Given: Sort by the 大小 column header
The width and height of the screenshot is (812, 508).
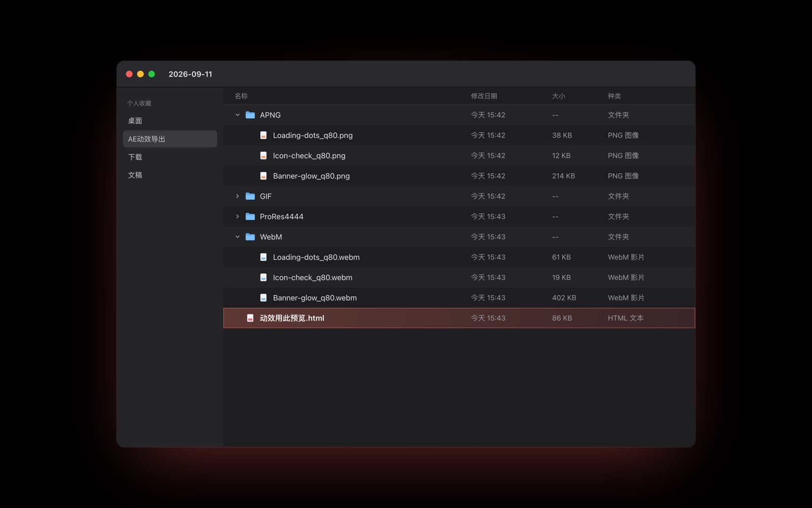Looking at the screenshot, I should (x=559, y=96).
